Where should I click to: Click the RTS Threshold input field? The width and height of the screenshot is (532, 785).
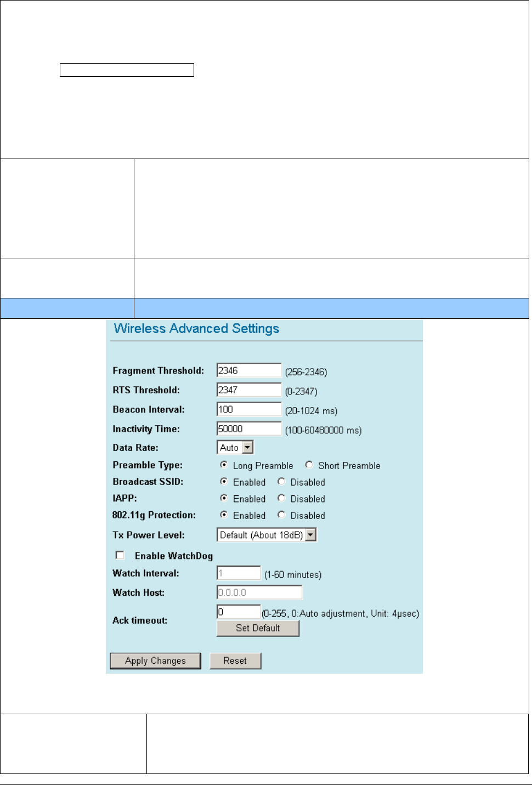click(x=249, y=389)
